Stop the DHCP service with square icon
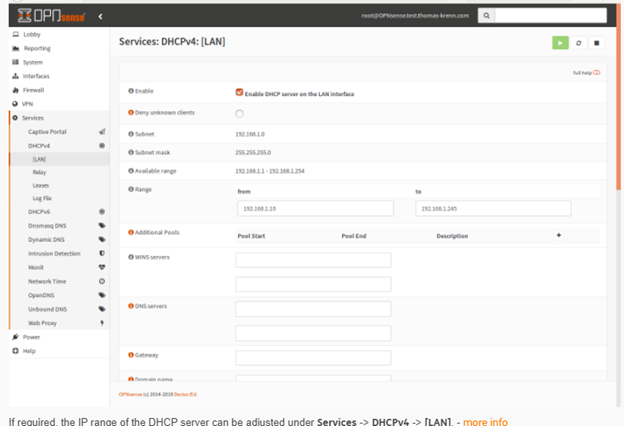This screenshot has height=426, width=624. [596, 43]
